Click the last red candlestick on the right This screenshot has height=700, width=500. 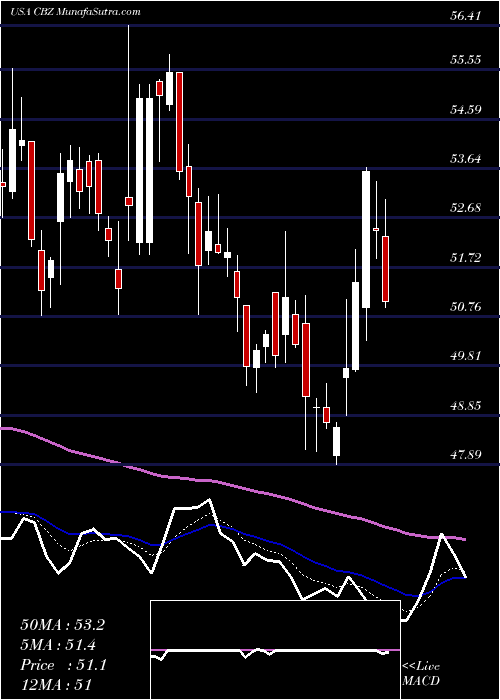(385, 269)
